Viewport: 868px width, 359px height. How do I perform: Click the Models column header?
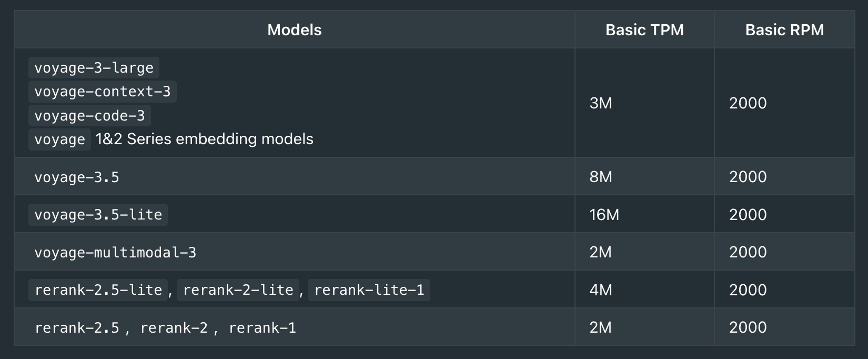[294, 29]
